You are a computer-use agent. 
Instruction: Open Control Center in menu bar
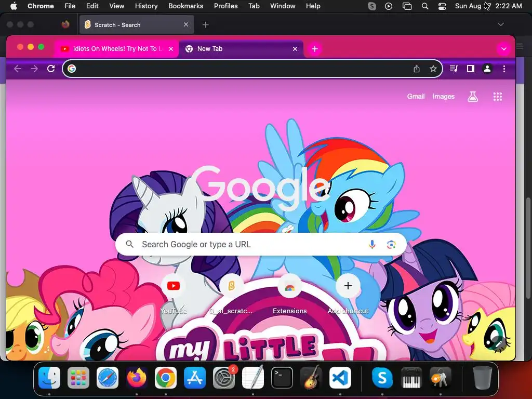click(x=442, y=6)
